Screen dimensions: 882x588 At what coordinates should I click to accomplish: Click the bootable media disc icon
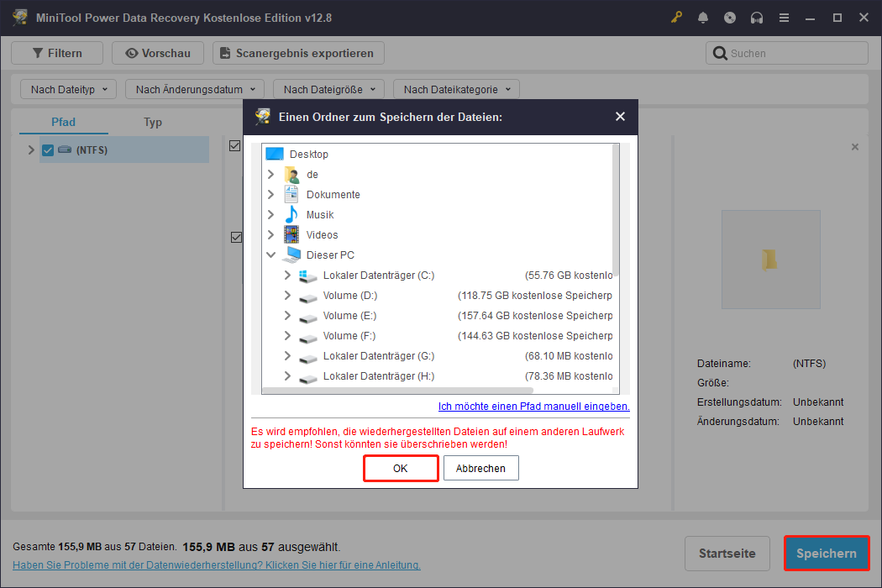730,17
